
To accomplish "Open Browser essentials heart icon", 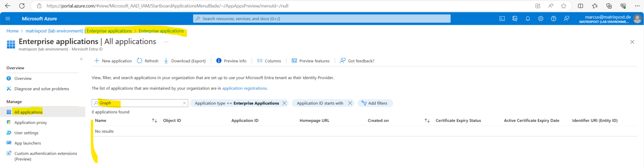I will [x=623, y=6].
